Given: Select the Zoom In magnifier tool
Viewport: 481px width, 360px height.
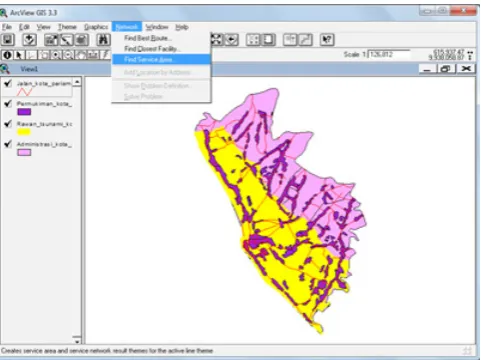Looking at the screenshot, I should [56, 55].
